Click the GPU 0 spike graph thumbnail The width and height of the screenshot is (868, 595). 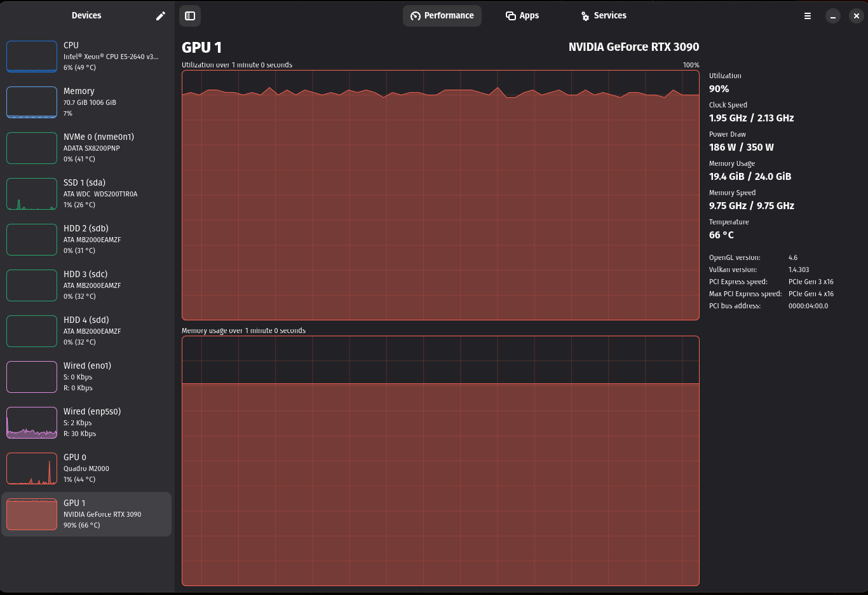coord(32,468)
